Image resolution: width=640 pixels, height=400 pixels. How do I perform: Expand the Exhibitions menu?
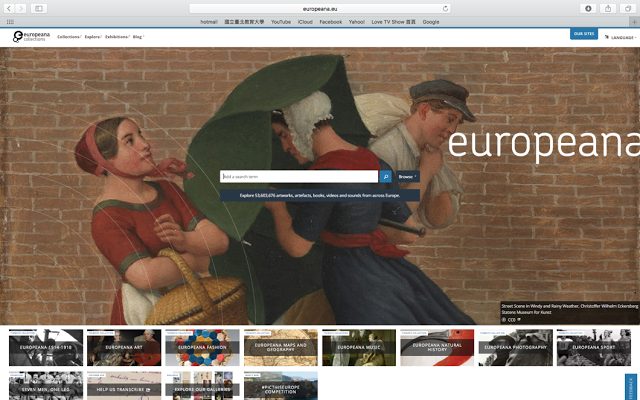(117, 37)
